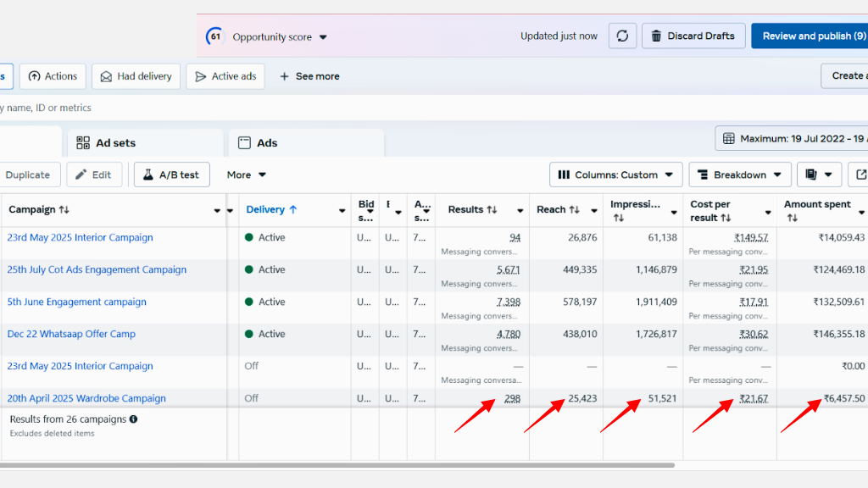Select the Actions filter chip
The height and width of the screenshot is (488, 868).
(53, 76)
